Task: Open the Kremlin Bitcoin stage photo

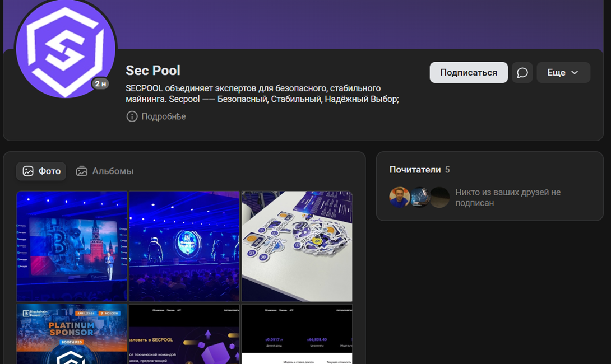Action: (72, 246)
